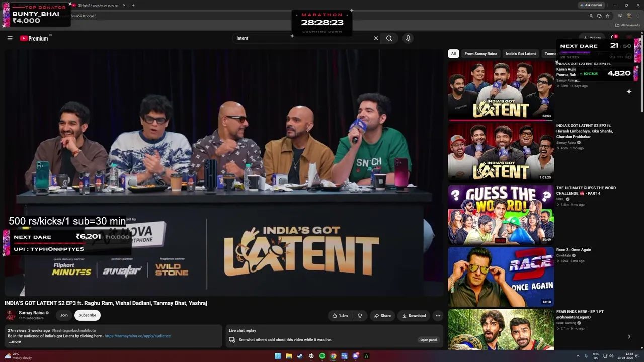Show hidden system tray icons
Screen dimensions: 644x362
pos(578,356)
